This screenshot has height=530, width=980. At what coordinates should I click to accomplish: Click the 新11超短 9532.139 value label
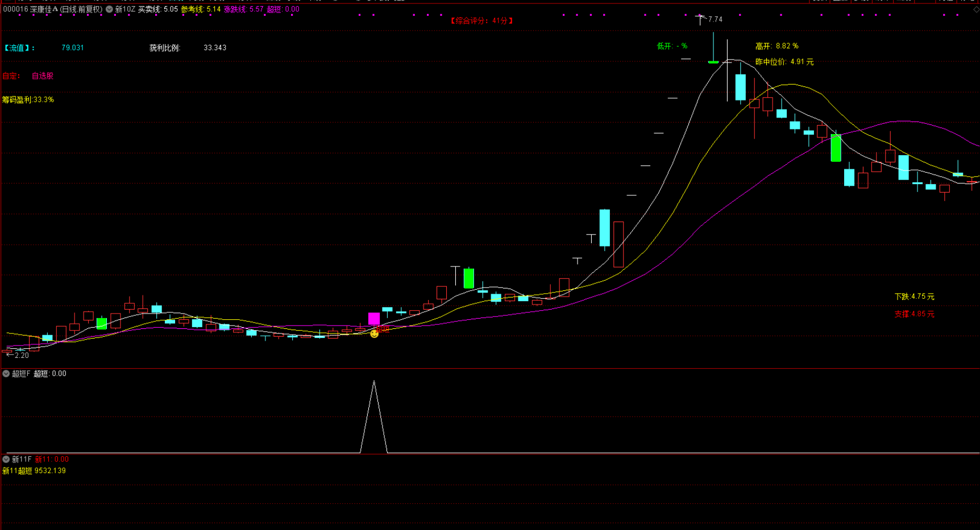tap(34, 471)
